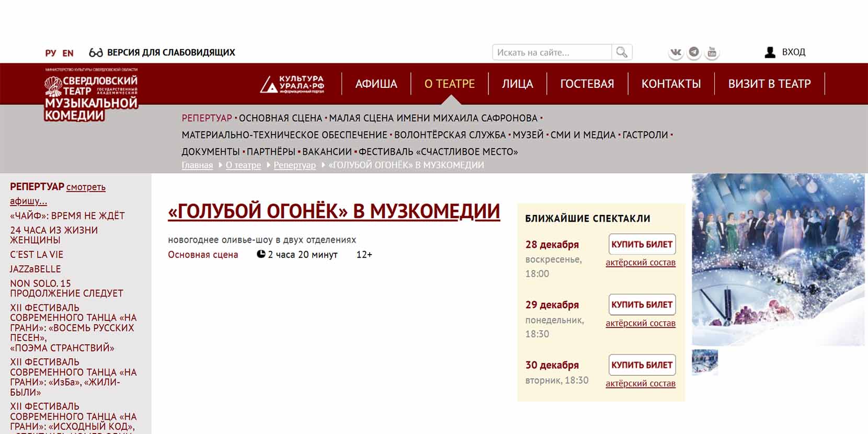The width and height of the screenshot is (868, 434).
Task: Open the АФИША menu item
Action: point(376,84)
